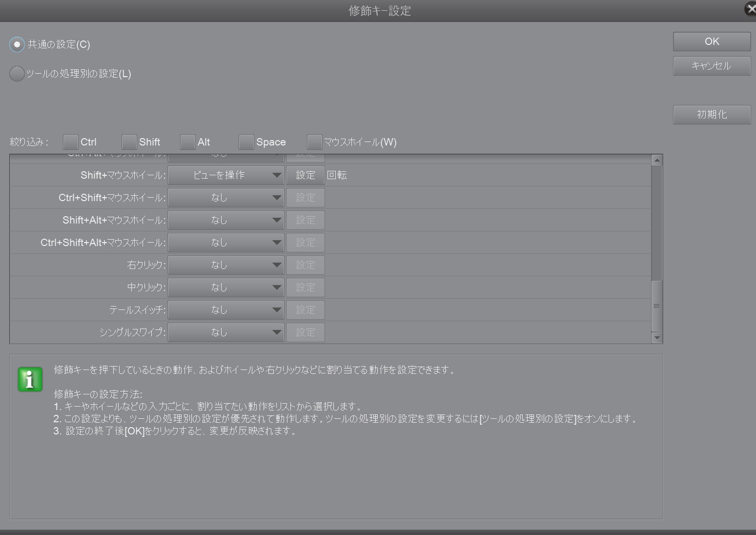Open the Ctrl+Shift+Alt+マウスホイール action dropdown
The height and width of the screenshot is (535, 756).
click(x=226, y=243)
